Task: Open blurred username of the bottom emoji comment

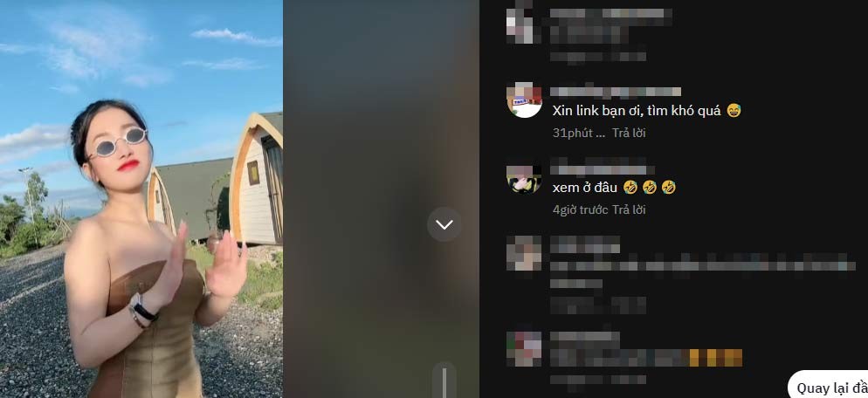Action: 585,336
